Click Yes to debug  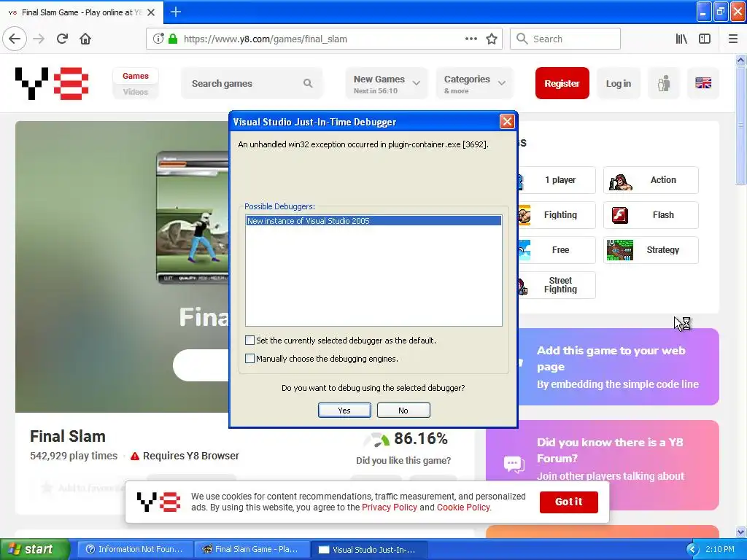coord(344,411)
